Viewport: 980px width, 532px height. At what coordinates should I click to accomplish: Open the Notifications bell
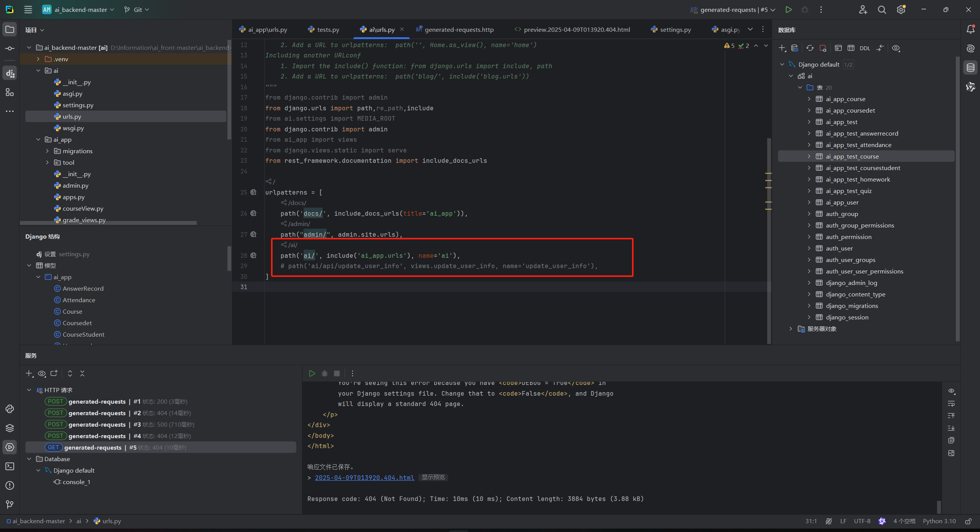click(970, 29)
